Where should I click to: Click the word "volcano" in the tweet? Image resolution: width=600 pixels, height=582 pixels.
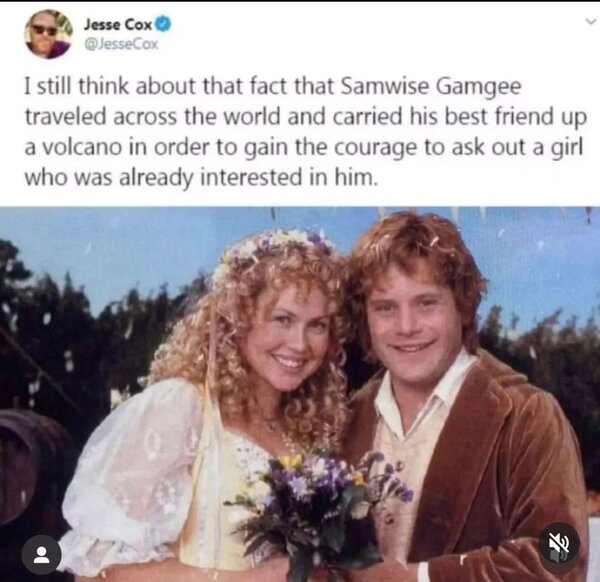(x=81, y=147)
